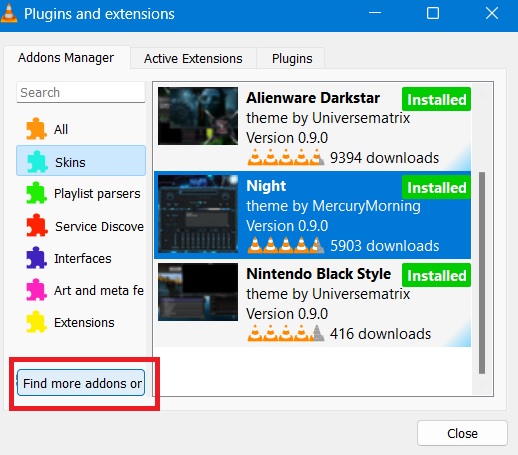Click the Alienware Darkstar preview thumbnail
The height and width of the screenshot is (455, 518).
click(x=198, y=116)
